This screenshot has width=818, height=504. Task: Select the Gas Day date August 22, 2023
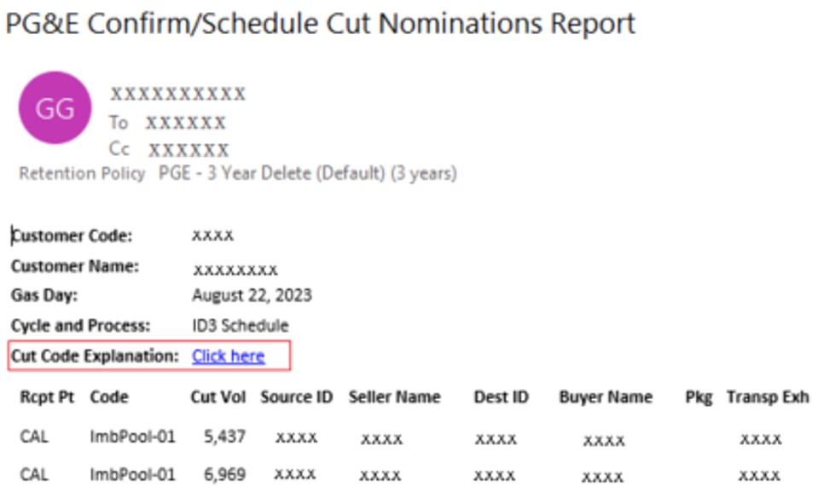pyautogui.click(x=252, y=296)
